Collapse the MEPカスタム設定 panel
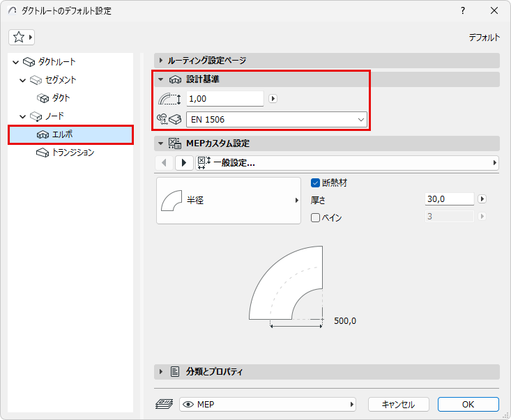The height and width of the screenshot is (420, 511). point(160,143)
